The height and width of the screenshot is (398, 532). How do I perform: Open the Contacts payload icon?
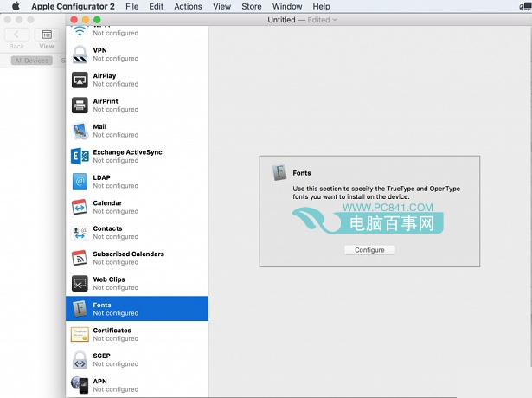coord(80,233)
